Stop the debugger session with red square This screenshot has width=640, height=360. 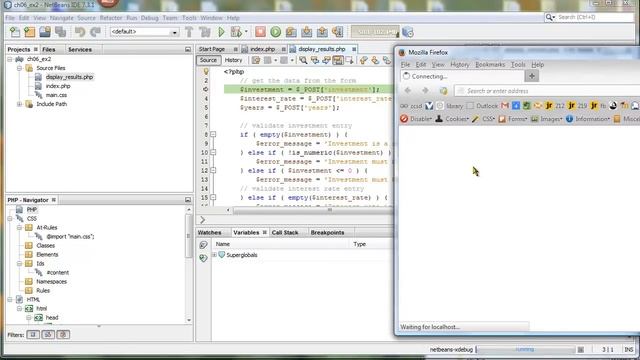tap(260, 32)
